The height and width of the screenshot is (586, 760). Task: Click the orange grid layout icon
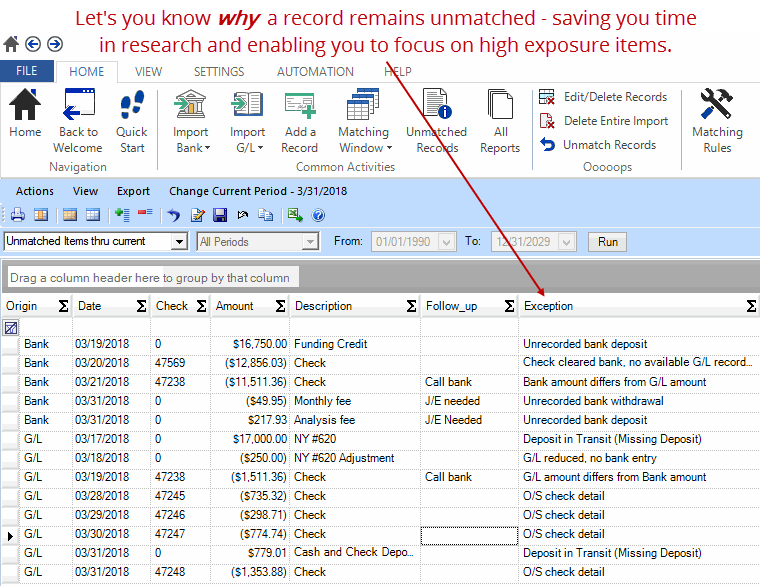coord(70,214)
